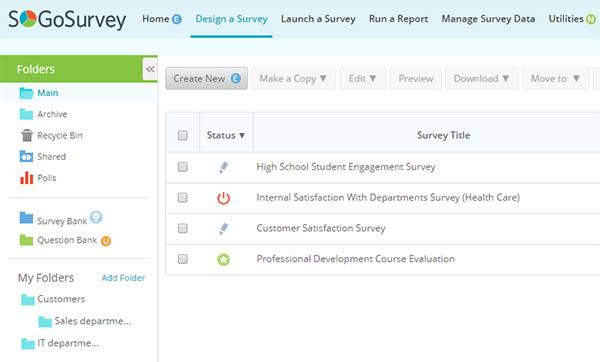Open the Make a Copy dropdown
The image size is (600, 362).
[x=293, y=78]
